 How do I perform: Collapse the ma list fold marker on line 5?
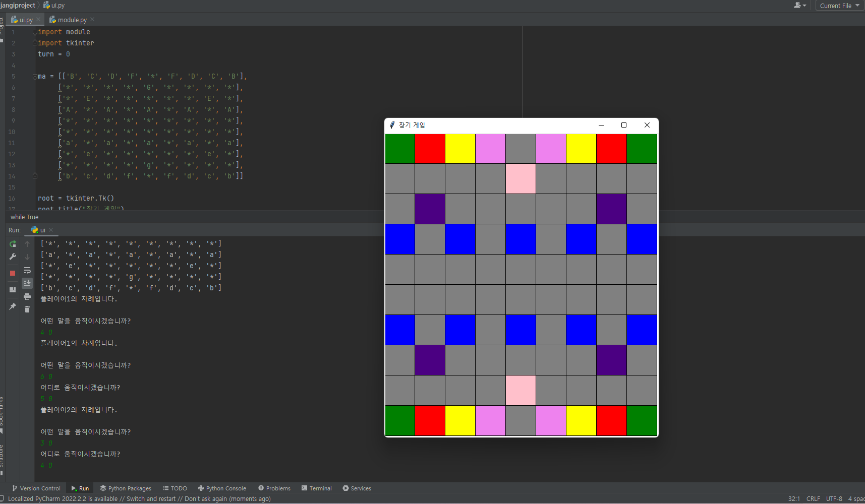35,76
